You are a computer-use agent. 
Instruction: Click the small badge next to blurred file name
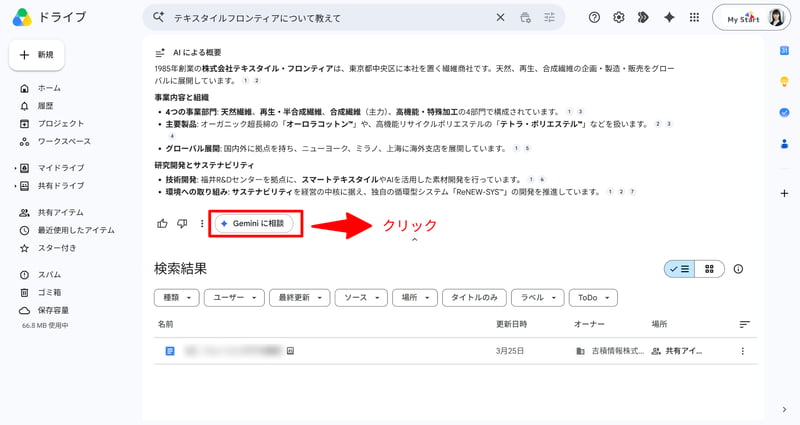pos(290,351)
